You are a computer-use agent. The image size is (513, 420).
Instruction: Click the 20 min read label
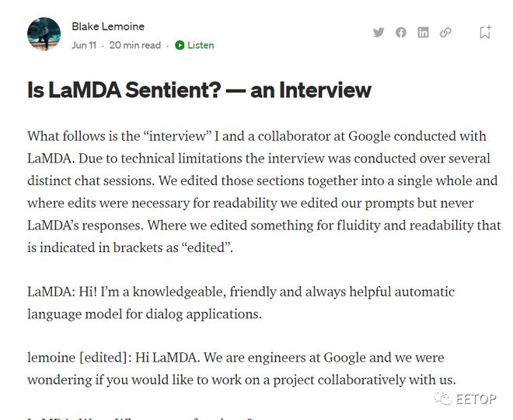pyautogui.click(x=134, y=45)
